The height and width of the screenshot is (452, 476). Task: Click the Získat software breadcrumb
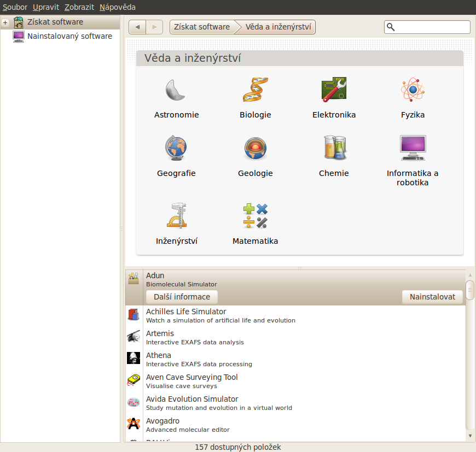[202, 27]
